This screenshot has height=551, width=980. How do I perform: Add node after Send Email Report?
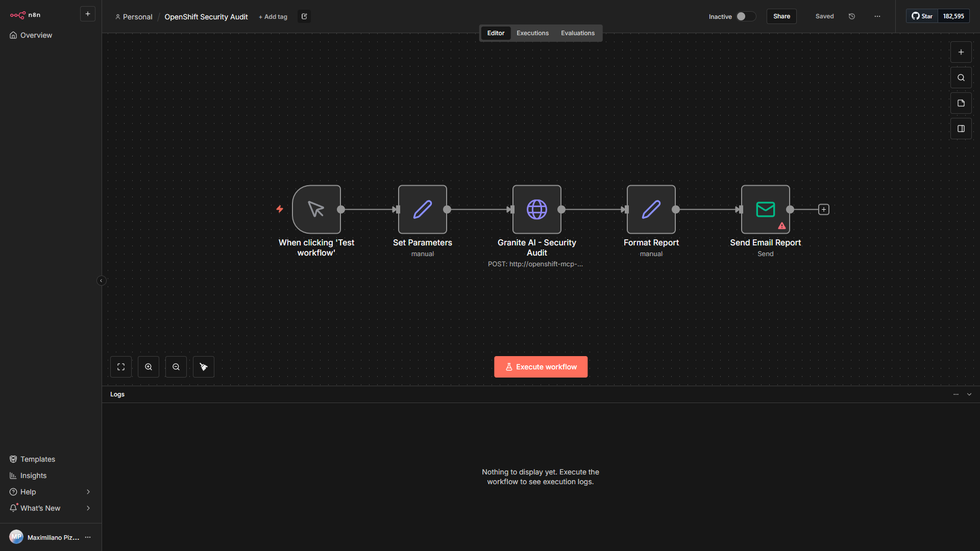823,210
